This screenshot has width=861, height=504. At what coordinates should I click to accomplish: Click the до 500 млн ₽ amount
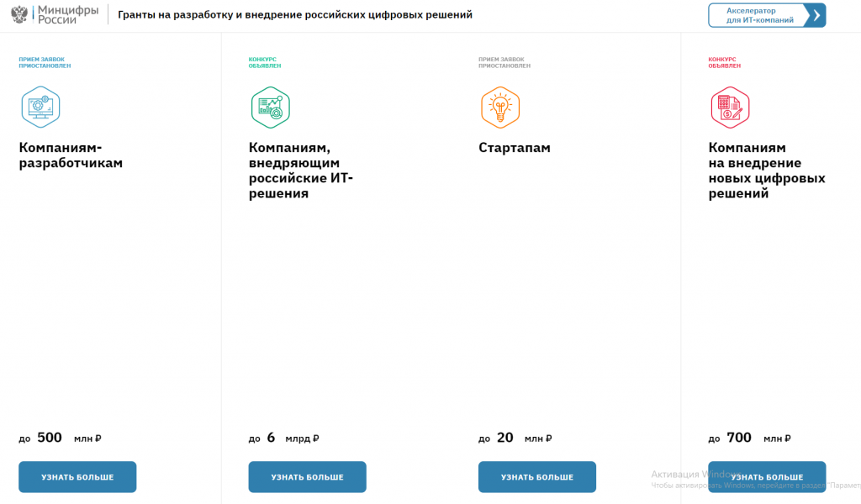(x=60, y=438)
